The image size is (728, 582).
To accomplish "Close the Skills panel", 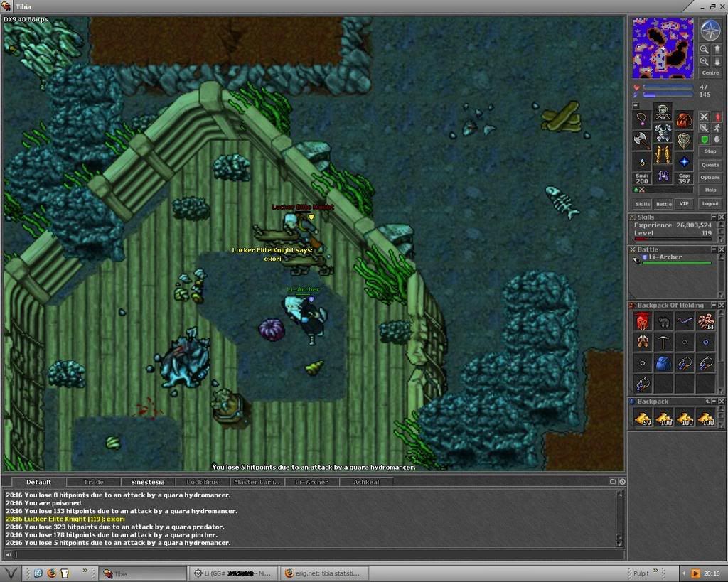I will coord(722,217).
